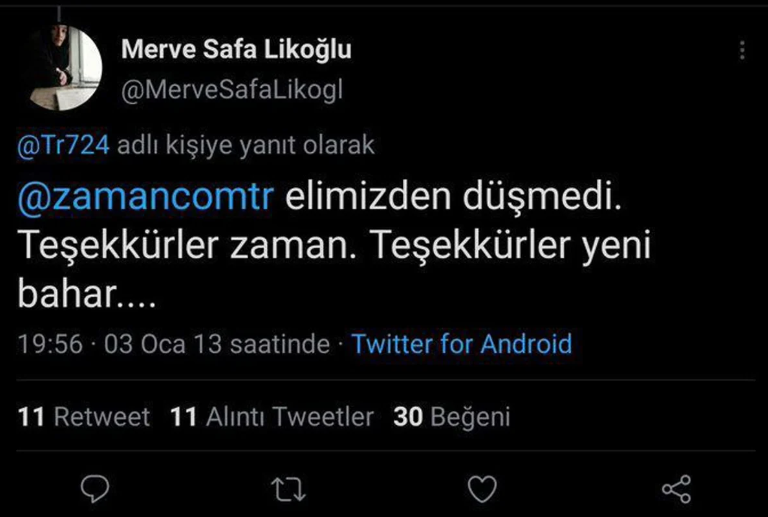View the 11 Alıntı Tweetler list
Screen dimensions: 768x517
[272, 417]
